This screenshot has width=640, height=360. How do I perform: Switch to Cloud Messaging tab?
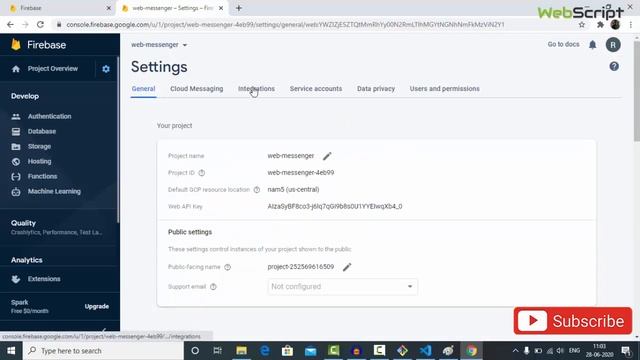click(197, 89)
